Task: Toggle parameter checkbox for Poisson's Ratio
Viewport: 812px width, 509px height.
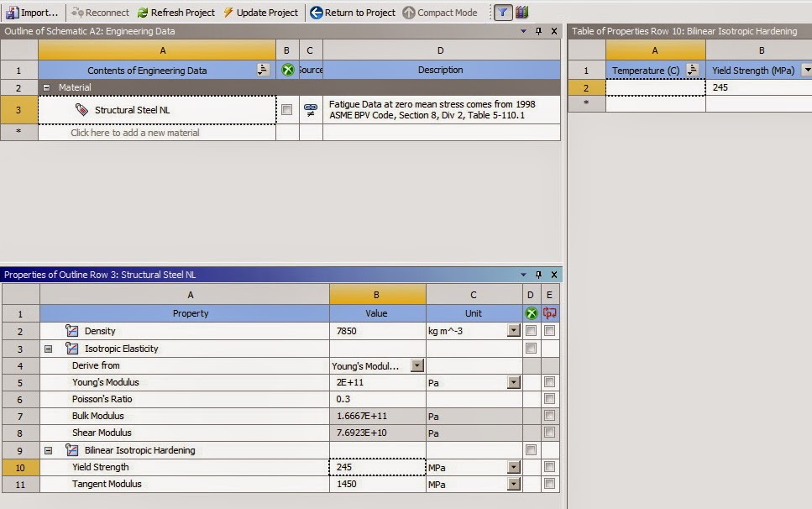Action: [x=549, y=399]
